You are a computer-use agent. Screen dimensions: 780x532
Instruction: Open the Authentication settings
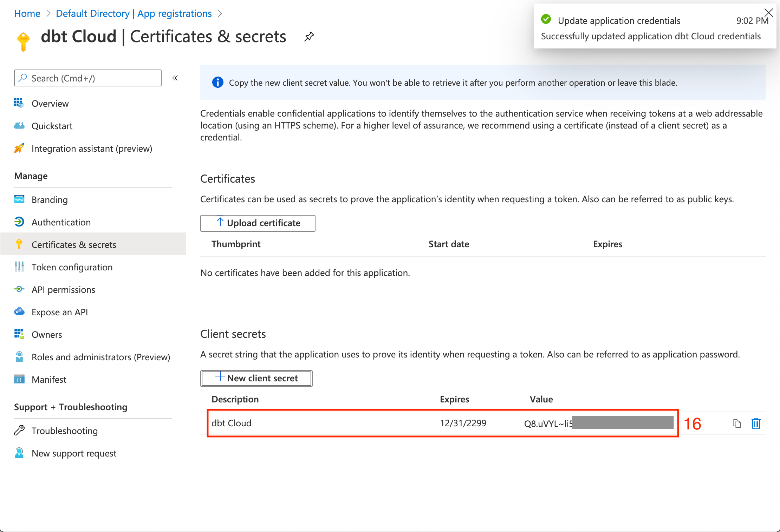(61, 222)
